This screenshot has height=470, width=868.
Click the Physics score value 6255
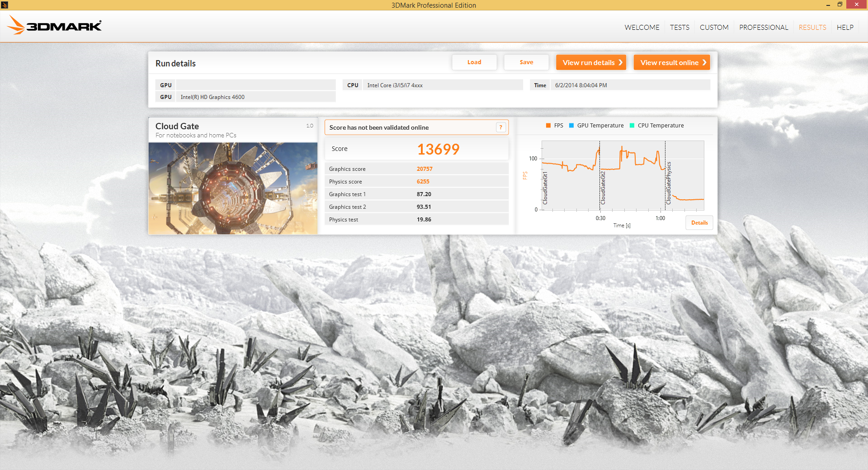423,182
